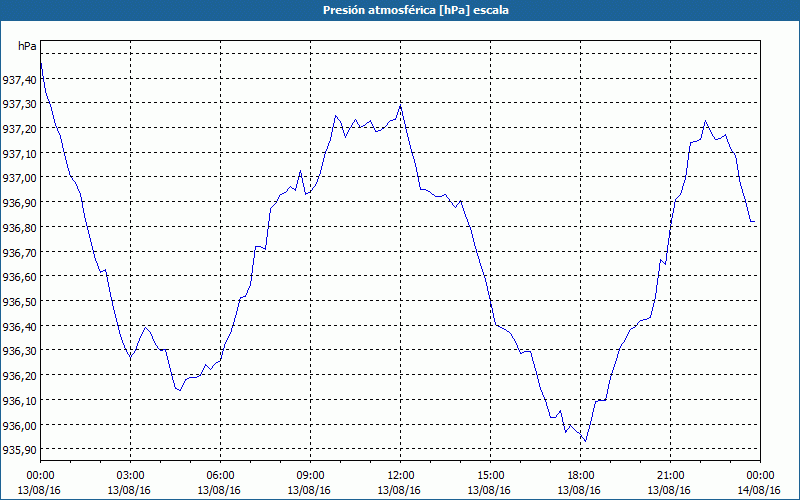Select the 937,00 y-axis label

tap(19, 178)
